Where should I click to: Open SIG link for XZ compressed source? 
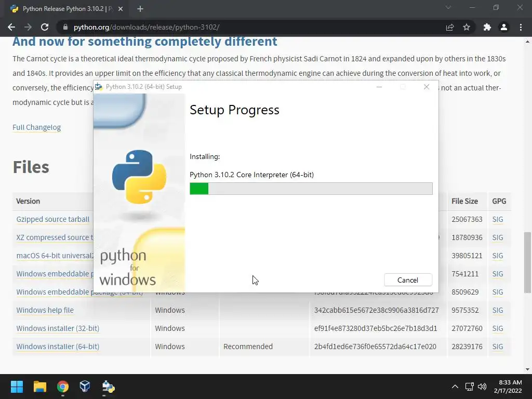[498, 237]
